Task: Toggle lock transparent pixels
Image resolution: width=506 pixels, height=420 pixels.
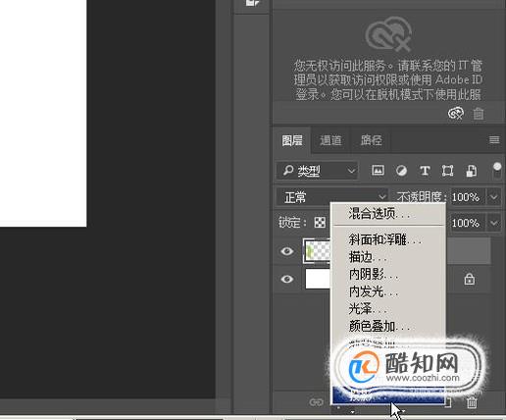Action: point(320,223)
